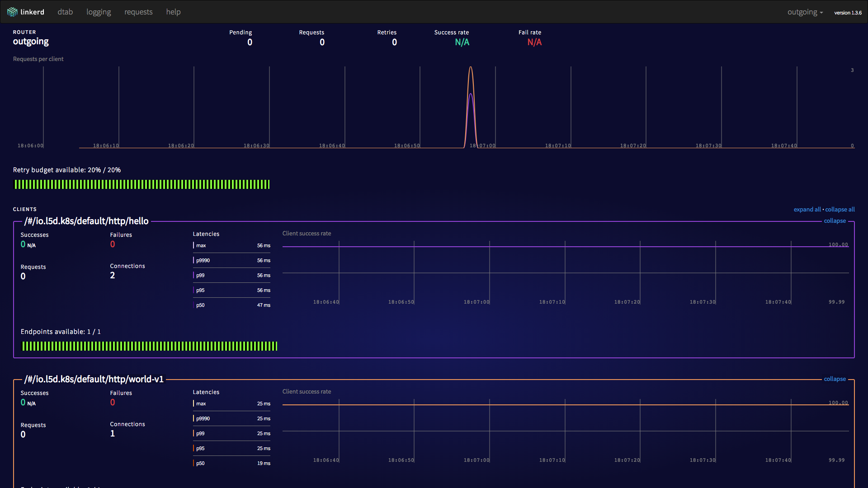Open the logging page
868x488 pixels.
[x=99, y=12]
